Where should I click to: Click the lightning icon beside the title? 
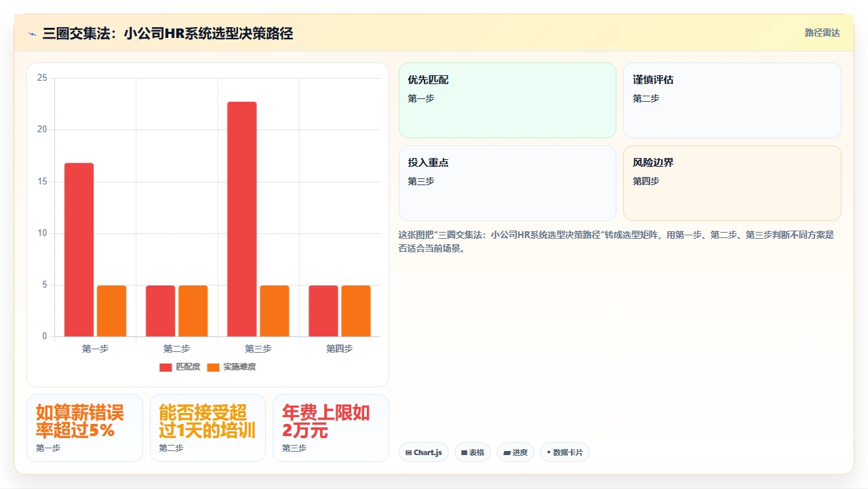tap(32, 34)
